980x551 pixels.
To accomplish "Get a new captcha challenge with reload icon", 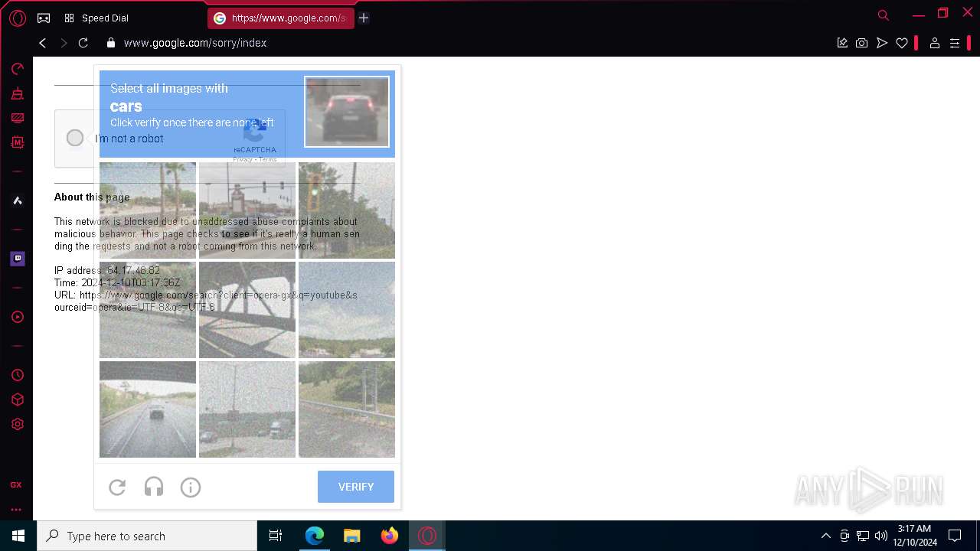I will tap(117, 487).
